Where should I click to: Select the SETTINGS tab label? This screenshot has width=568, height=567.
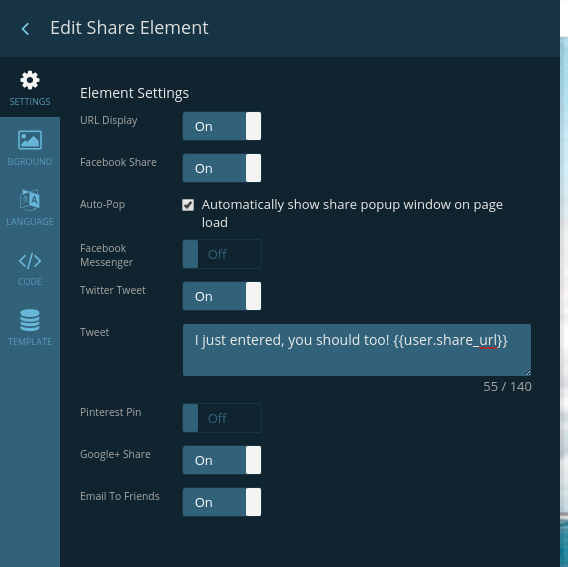pos(30,102)
